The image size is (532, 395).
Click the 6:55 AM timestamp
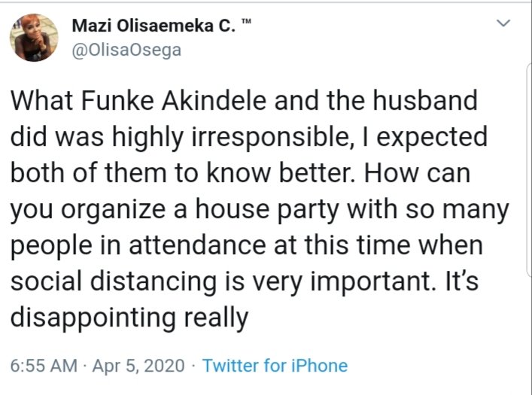tap(44, 366)
